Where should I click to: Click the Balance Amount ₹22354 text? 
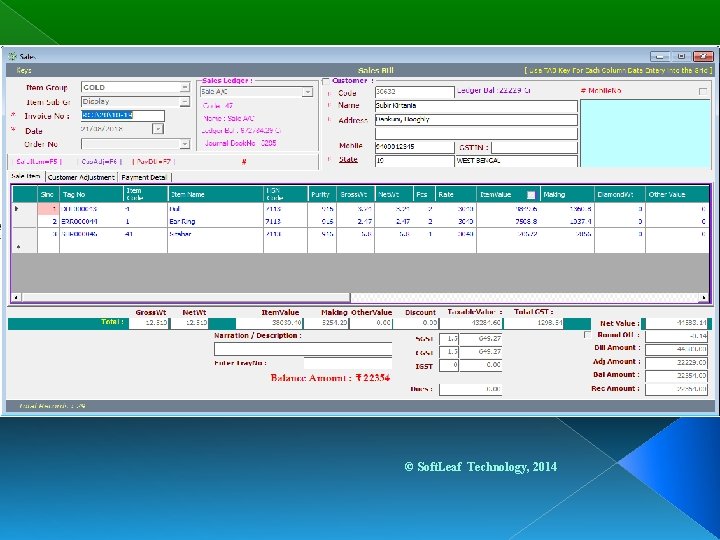click(x=330, y=378)
